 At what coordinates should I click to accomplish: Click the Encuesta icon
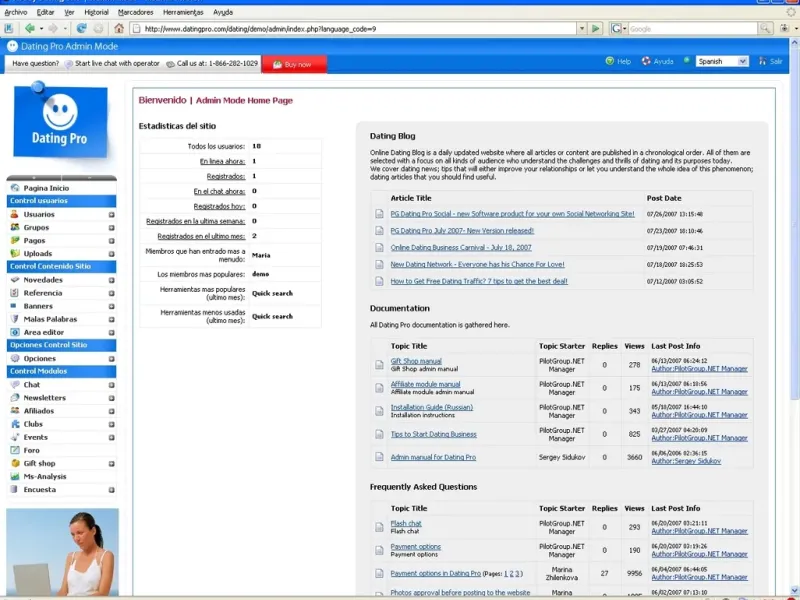pyautogui.click(x=14, y=490)
